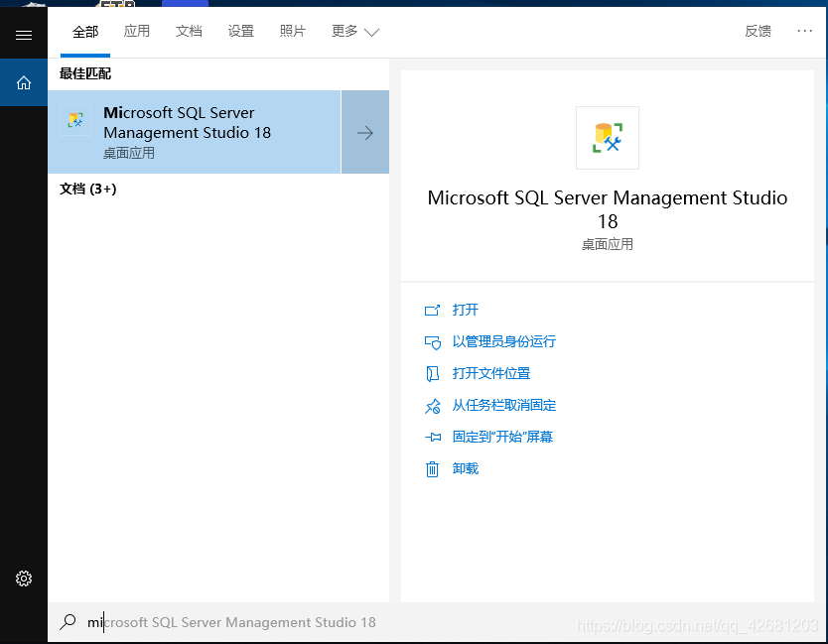Screen dimensions: 828x644
Task: Open the Settings gear icon
Action: 24,579
